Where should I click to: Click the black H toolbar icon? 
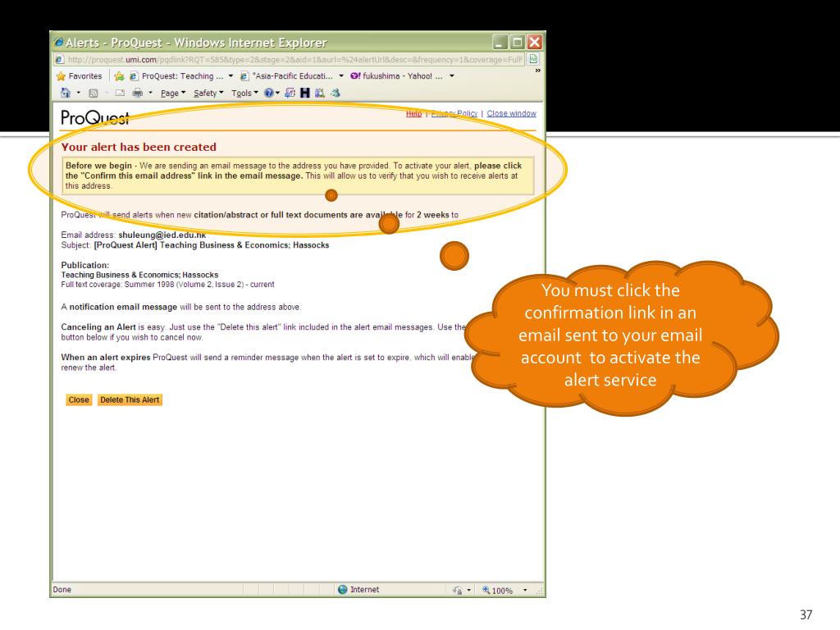(305, 93)
